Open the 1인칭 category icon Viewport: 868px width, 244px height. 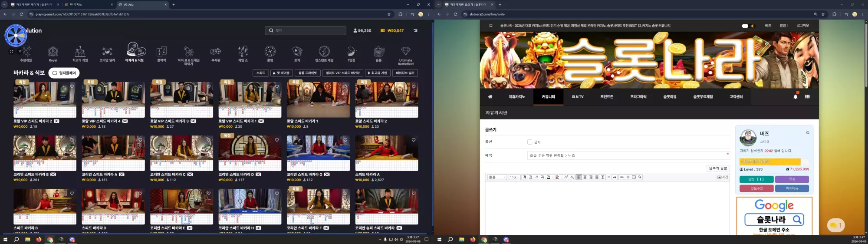click(x=352, y=52)
